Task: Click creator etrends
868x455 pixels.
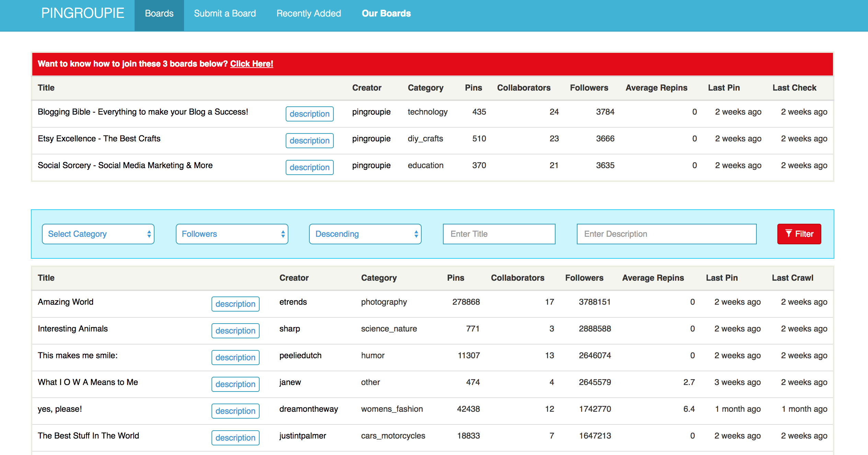Action: (293, 302)
